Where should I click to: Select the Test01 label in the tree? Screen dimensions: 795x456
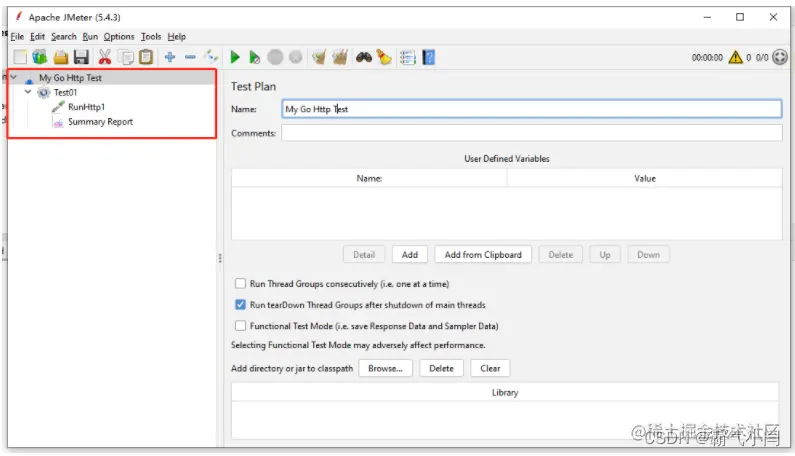coord(65,92)
